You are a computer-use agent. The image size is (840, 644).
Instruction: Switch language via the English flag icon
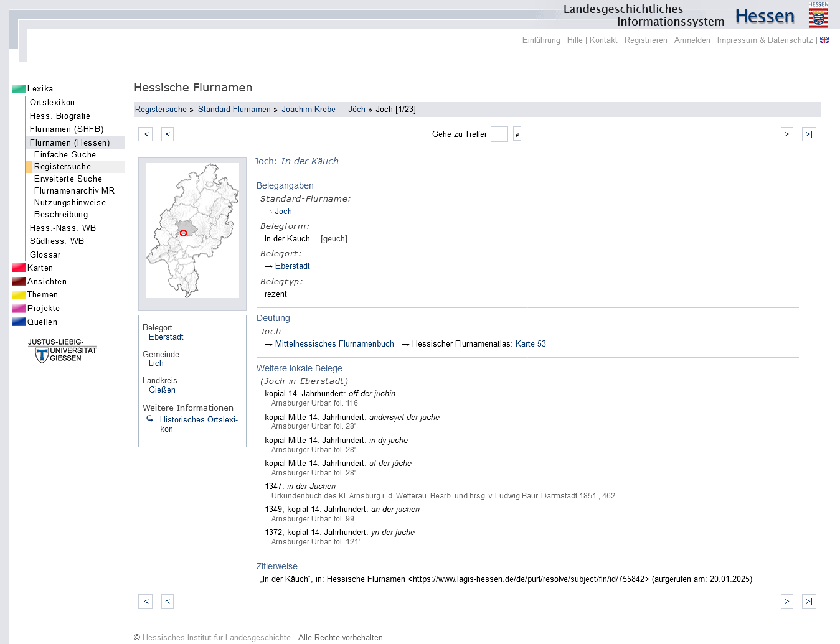tap(824, 40)
